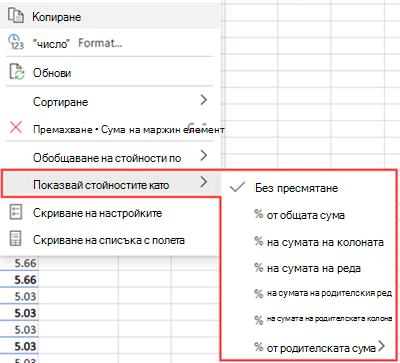Viewport: 400px width, 363px height.
Task: Select first cell showing 5.66
Action: click(19, 263)
